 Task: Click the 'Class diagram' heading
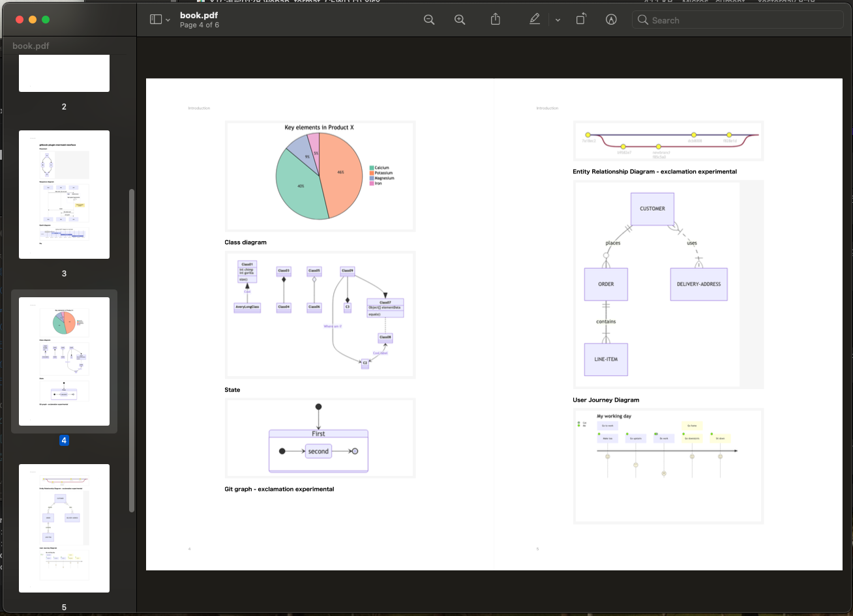pos(245,242)
